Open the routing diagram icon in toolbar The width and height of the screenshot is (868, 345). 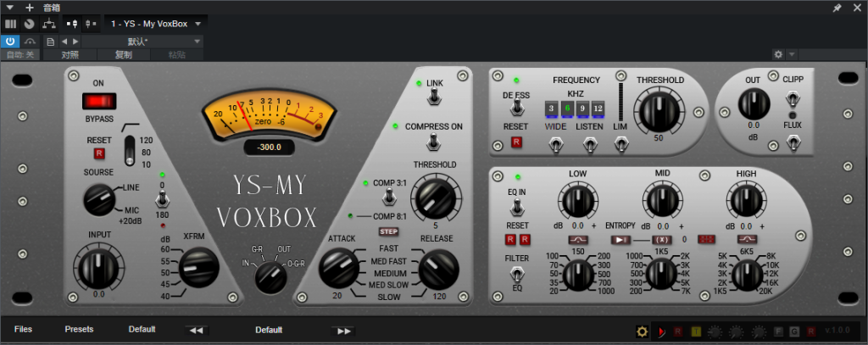[50, 24]
